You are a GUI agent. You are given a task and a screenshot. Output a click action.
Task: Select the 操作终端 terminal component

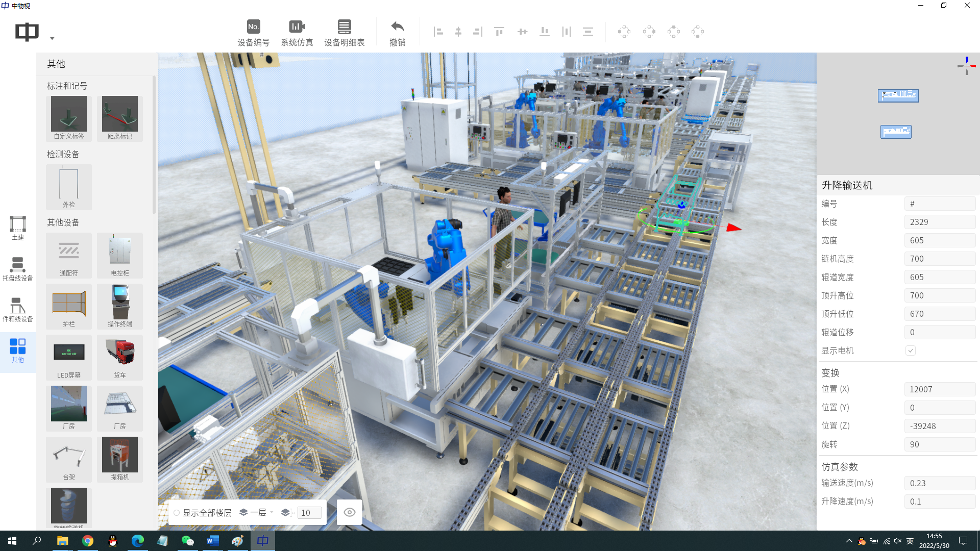(x=120, y=306)
